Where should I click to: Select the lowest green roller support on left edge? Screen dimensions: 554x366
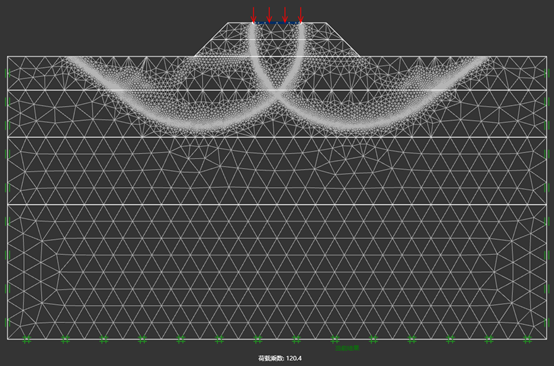pos(7,322)
